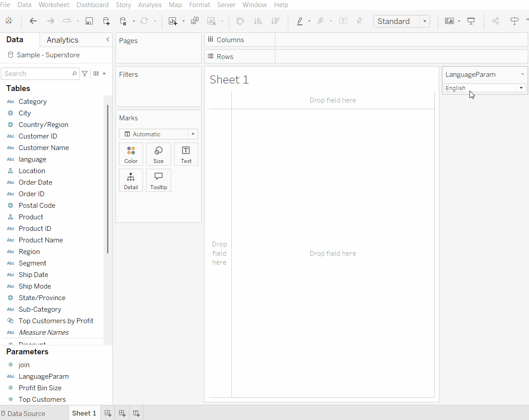The height and width of the screenshot is (420, 529).
Task: Switch to the Analytics tab
Action: [x=63, y=40]
